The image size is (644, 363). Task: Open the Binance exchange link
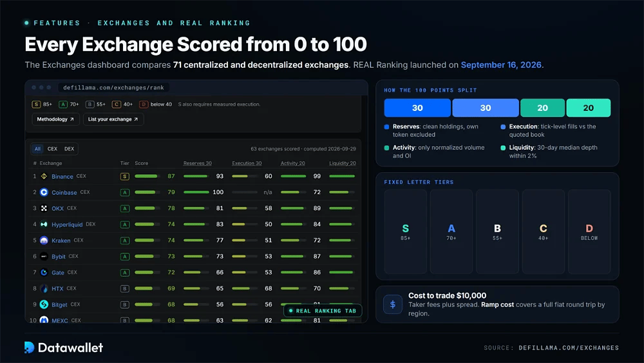[x=62, y=177]
